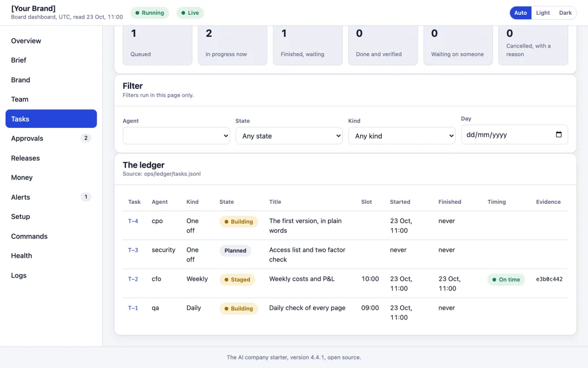Image resolution: width=588 pixels, height=368 pixels.
Task: Open task link T-2
Action: [x=133, y=279]
